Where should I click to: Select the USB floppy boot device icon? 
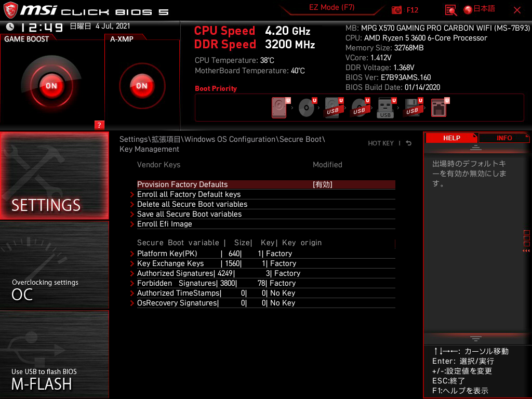[413, 108]
